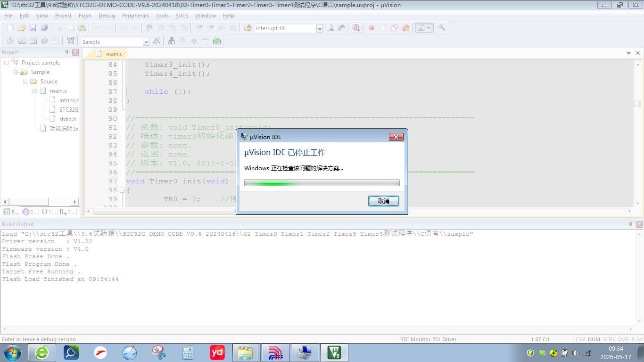The height and width of the screenshot is (362, 644).
Task: Click the volume speaker tray icon
Action: coord(576,353)
